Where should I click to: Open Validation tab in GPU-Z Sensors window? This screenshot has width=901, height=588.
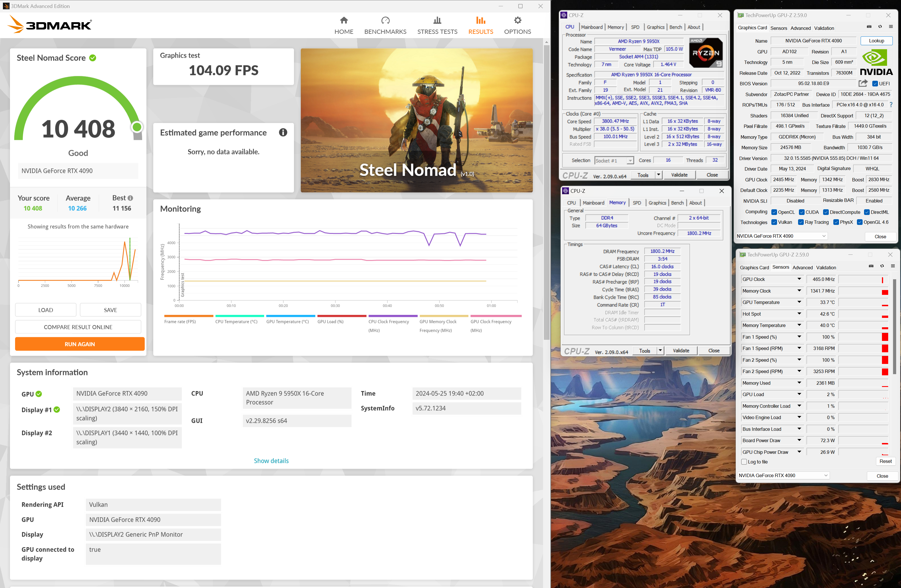pos(826,267)
